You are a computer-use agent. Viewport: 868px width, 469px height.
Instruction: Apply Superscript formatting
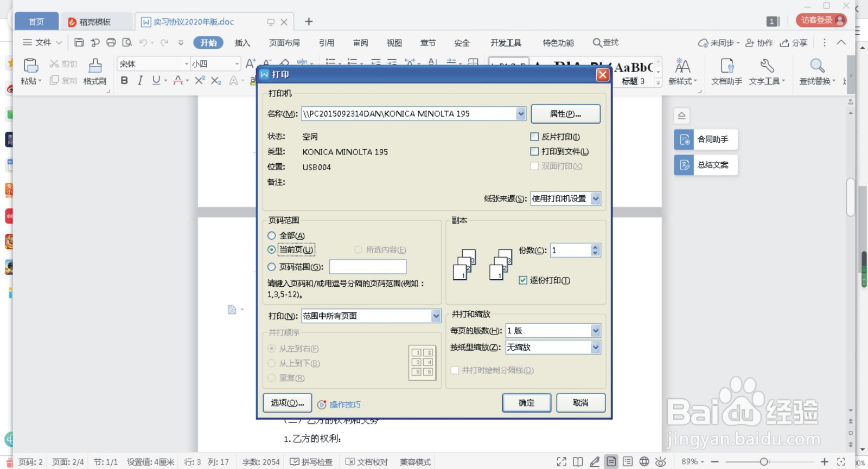click(x=200, y=80)
